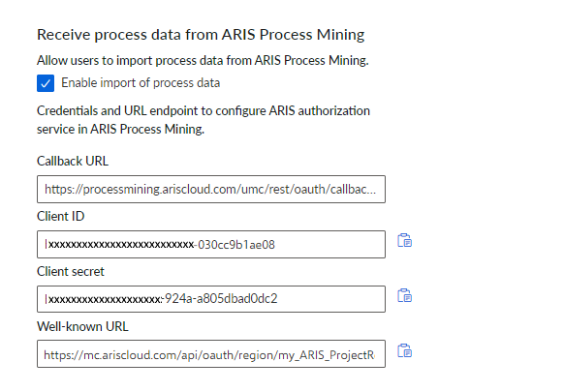Click the 'Receive process data from ARIS Process Mining' heading
Image resolution: width=564 pixels, height=392 pixels.
pyautogui.click(x=201, y=35)
